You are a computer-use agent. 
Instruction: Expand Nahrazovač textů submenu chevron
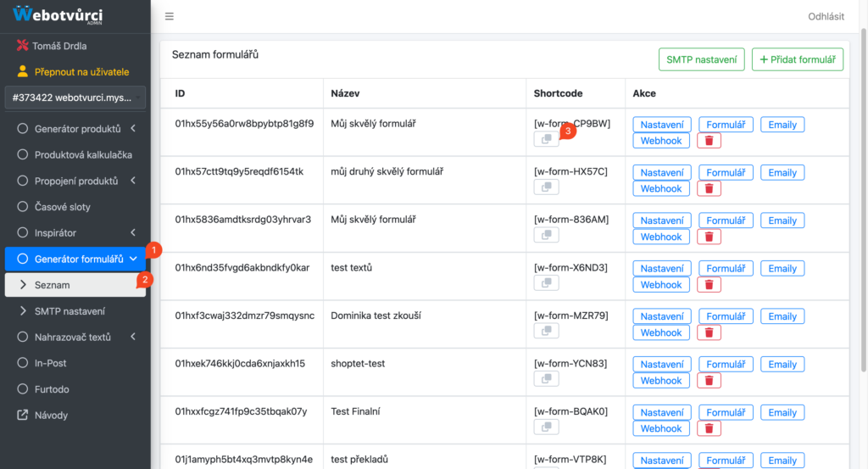point(133,337)
